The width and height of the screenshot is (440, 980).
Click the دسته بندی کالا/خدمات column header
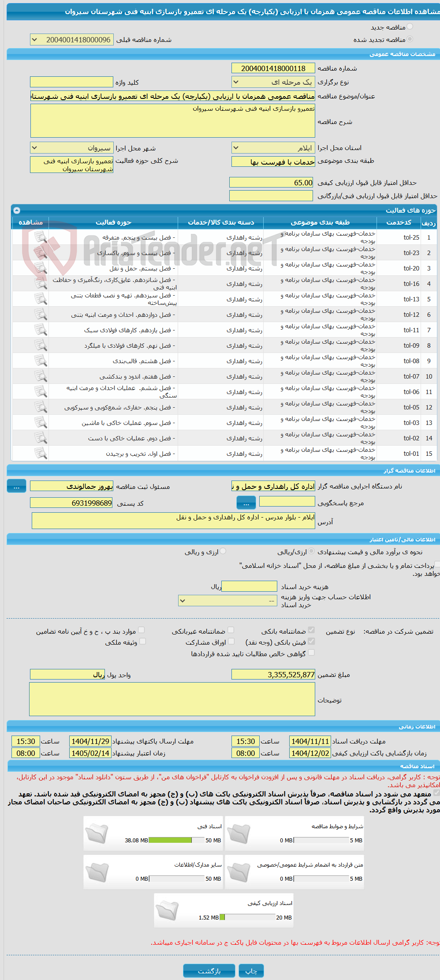click(x=221, y=222)
